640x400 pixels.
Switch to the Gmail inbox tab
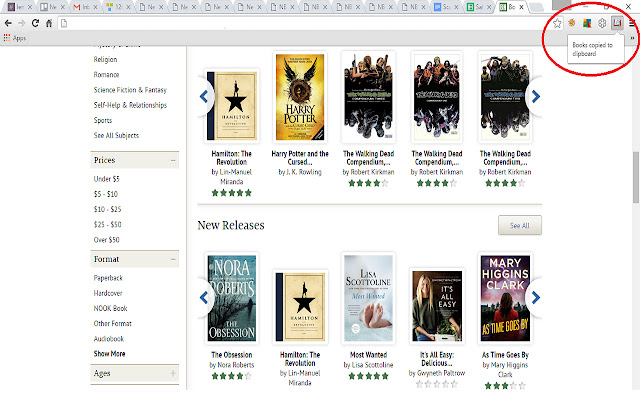[83, 7]
